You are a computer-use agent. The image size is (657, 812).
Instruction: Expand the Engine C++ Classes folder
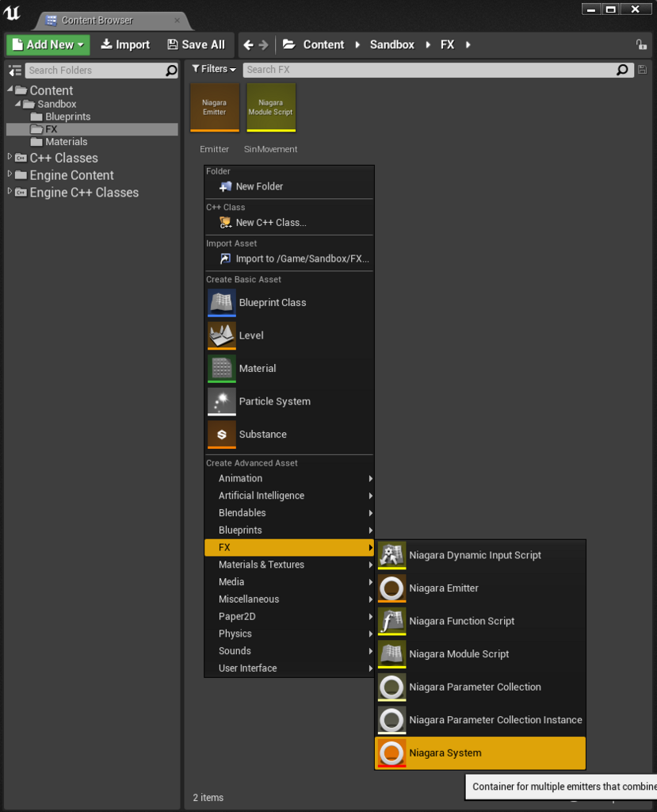click(x=10, y=191)
